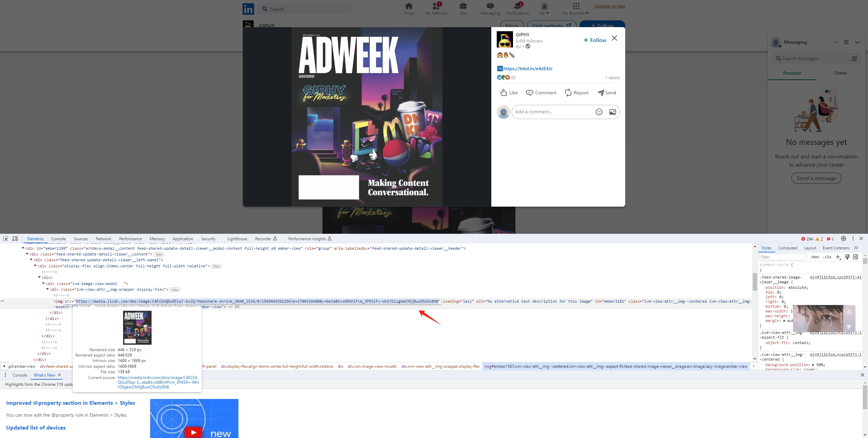Screen dimensions: 868x438
Task: Click the 2 warnings counter
Action: point(819,239)
